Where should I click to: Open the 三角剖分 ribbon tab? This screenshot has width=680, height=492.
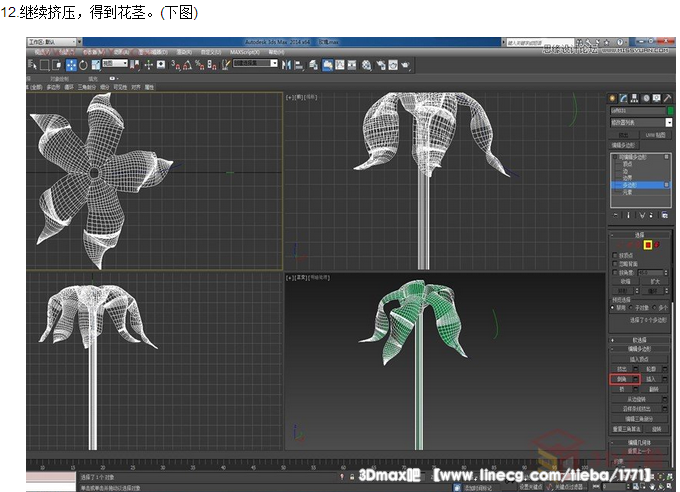tap(87, 87)
